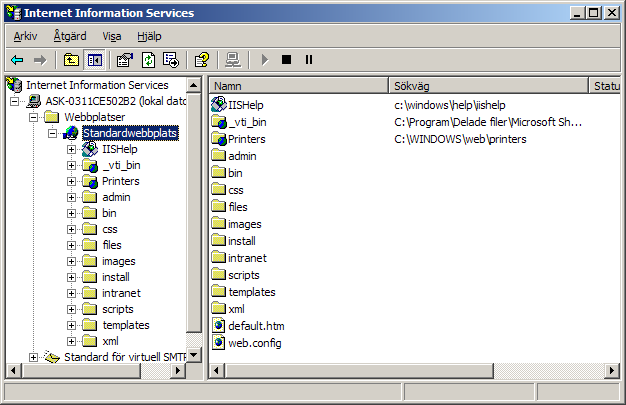Open the Visa menu

coord(112,36)
